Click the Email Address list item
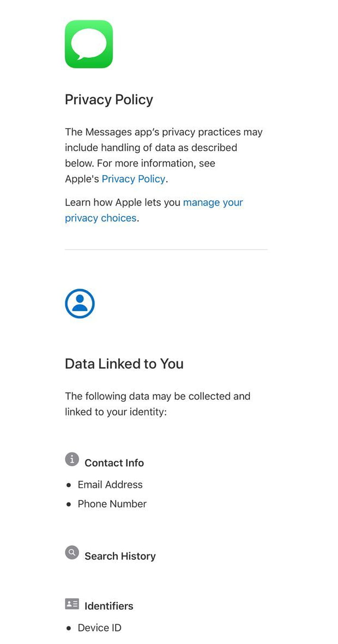 click(x=110, y=484)
